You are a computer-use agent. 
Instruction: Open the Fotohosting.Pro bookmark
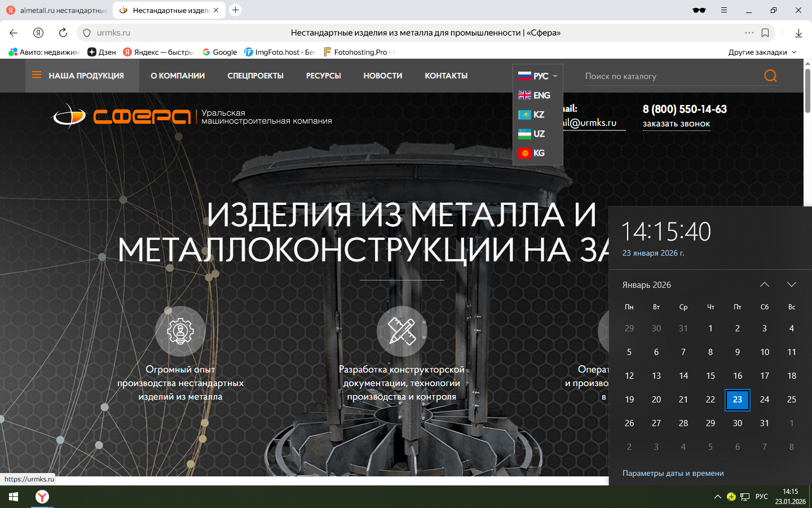[x=359, y=52]
